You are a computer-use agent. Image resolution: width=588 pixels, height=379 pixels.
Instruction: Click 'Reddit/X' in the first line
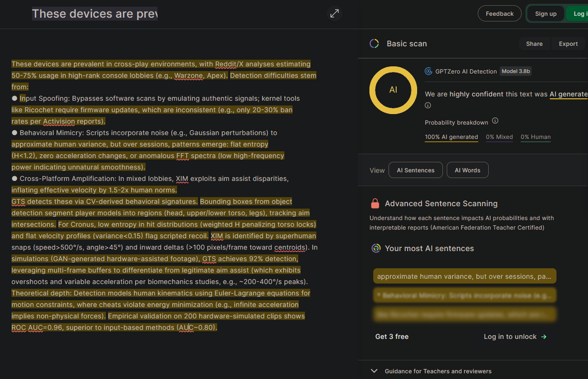coord(229,64)
